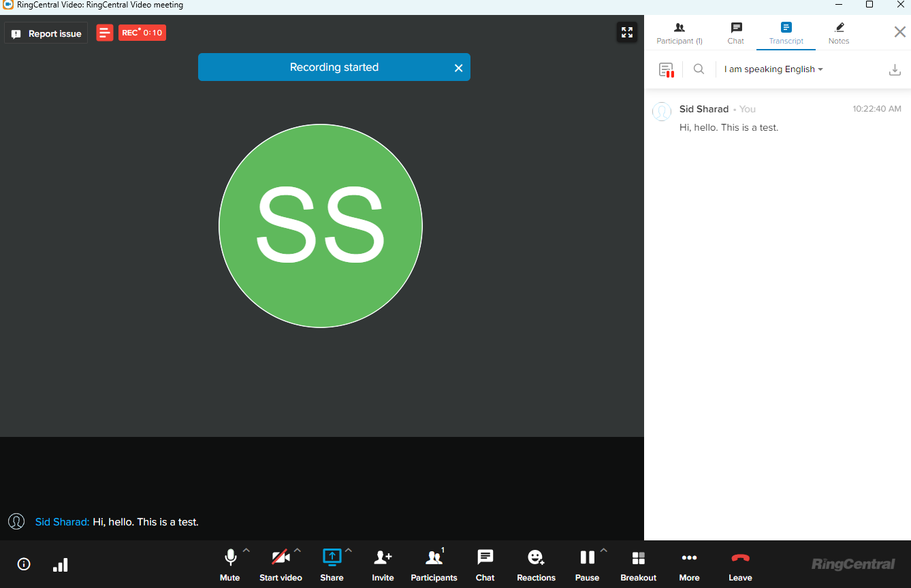Minimize the RingCentral Video window
This screenshot has width=911, height=588.
838,5
